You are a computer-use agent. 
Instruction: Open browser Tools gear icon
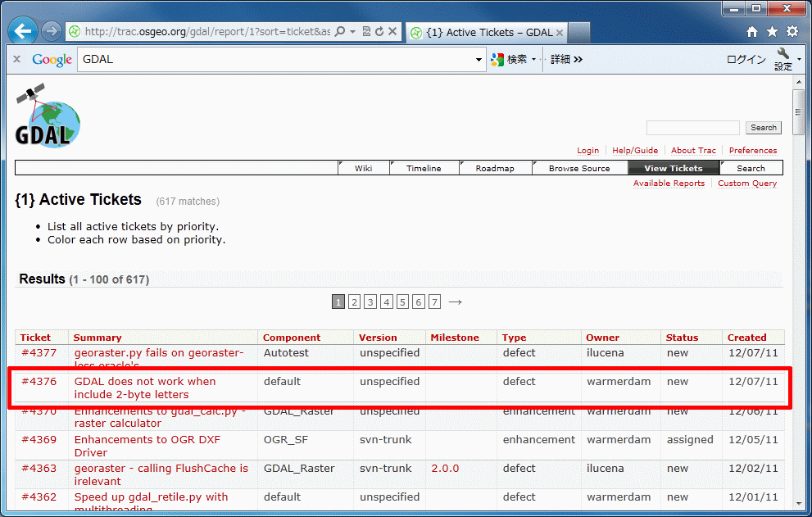792,32
